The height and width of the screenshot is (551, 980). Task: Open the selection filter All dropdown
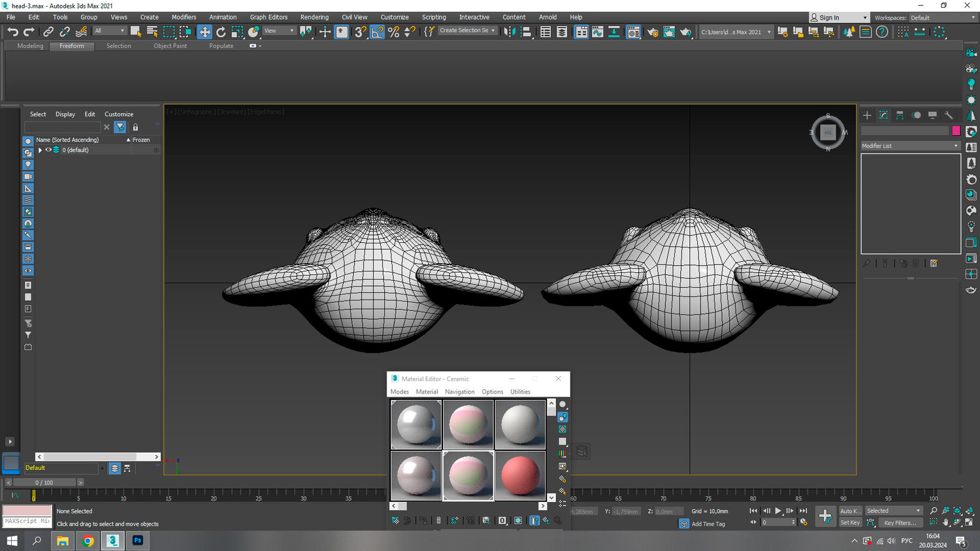point(109,31)
